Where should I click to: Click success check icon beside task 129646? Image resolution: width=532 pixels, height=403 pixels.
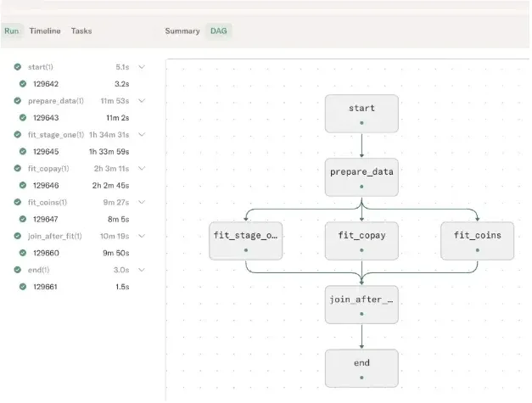pyautogui.click(x=23, y=185)
